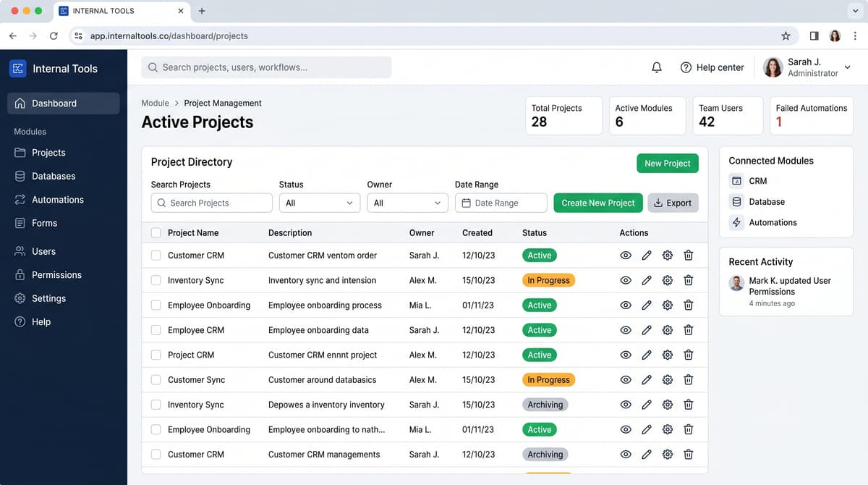Click the Export button
Viewport: 868px width, 485px height.
tap(673, 203)
